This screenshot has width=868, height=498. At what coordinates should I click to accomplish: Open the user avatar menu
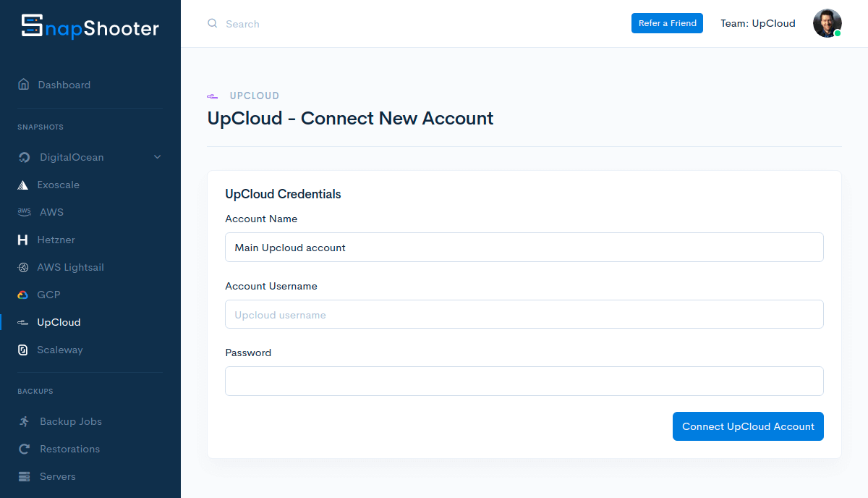tap(827, 23)
